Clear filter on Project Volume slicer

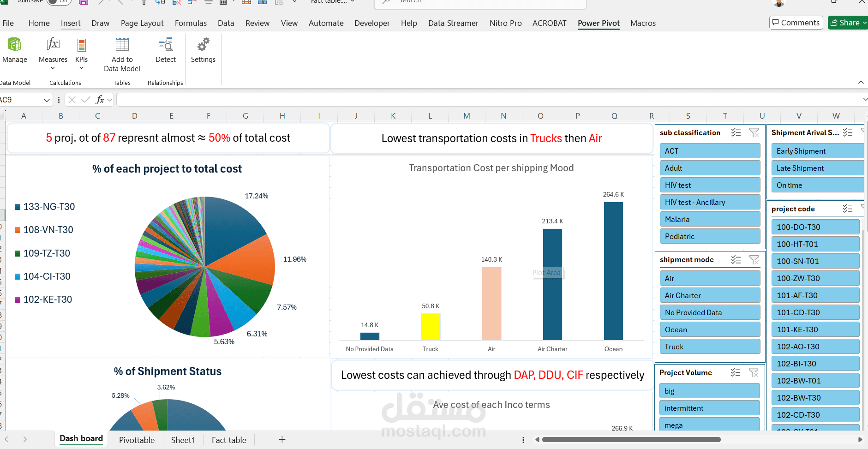tap(754, 372)
